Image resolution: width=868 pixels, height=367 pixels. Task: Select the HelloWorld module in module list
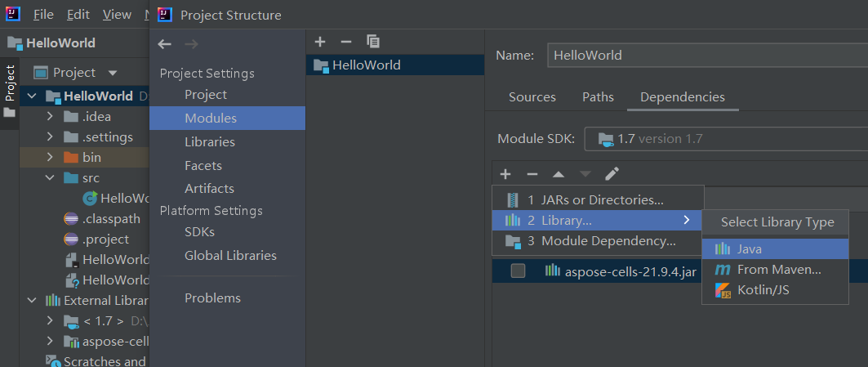(x=395, y=65)
